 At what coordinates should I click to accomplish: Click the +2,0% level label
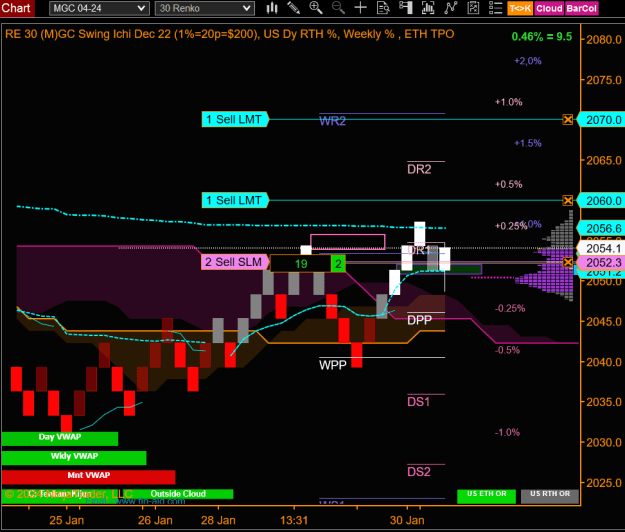[528, 61]
